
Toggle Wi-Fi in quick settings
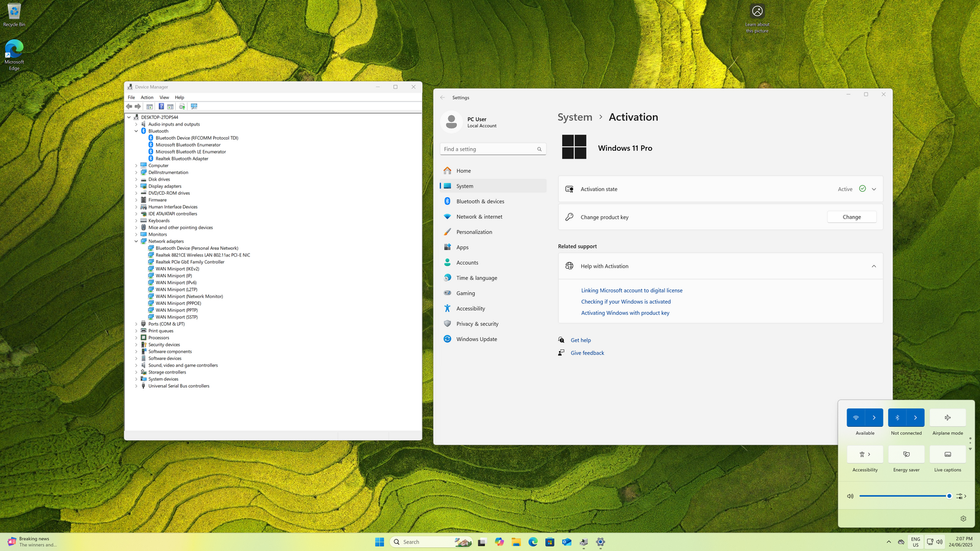pyautogui.click(x=856, y=418)
